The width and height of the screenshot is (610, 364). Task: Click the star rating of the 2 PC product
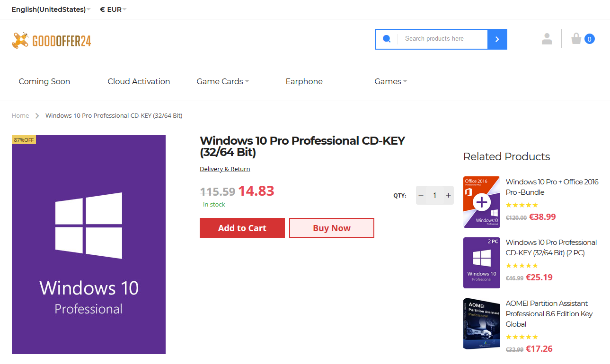click(x=522, y=266)
